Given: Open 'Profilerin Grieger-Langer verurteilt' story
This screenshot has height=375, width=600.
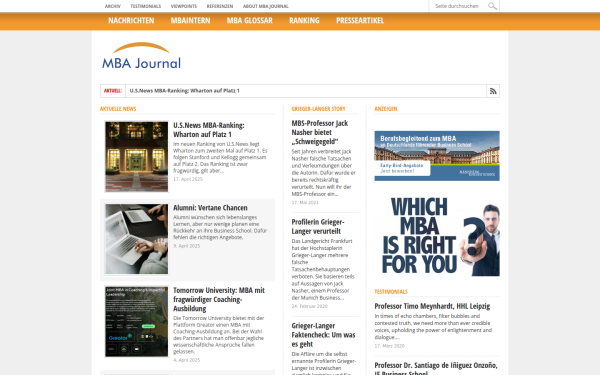Looking at the screenshot, I should pos(318,227).
